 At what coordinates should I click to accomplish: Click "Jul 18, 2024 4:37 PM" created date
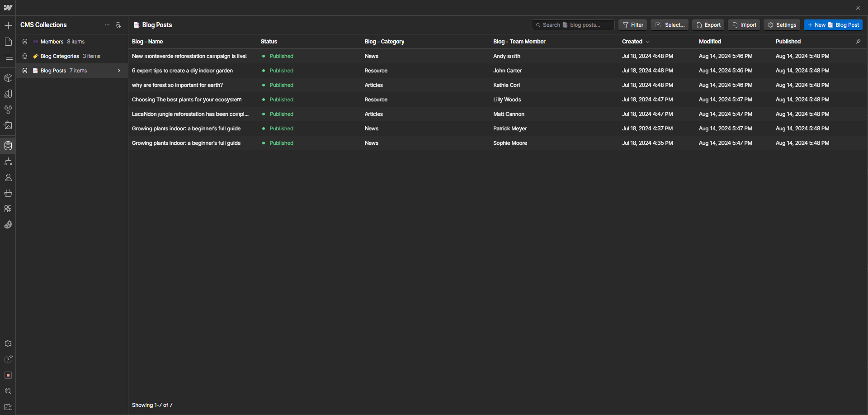[x=647, y=129]
